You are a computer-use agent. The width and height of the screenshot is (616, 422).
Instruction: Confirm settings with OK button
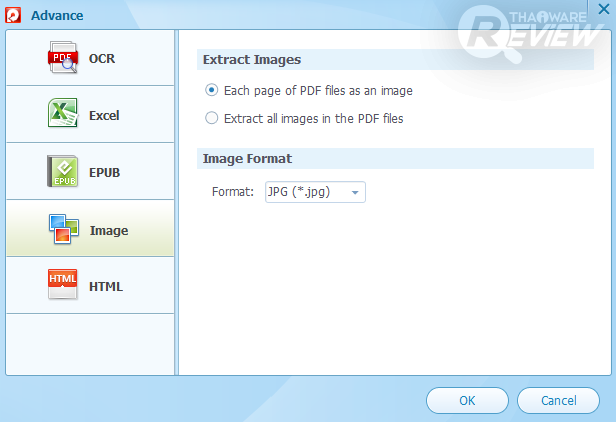coord(467,400)
